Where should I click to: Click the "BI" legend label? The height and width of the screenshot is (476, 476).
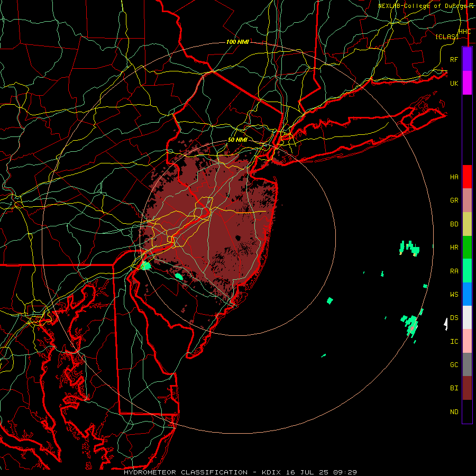[x=454, y=388]
